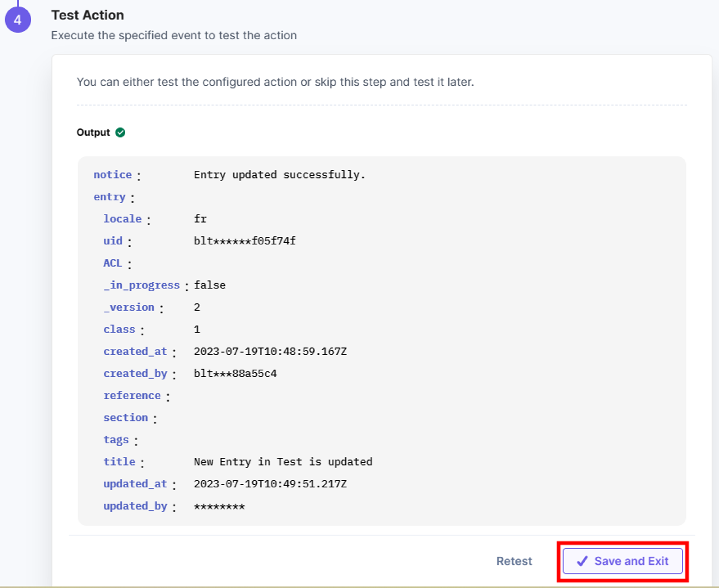Select the timestamp 2023-07-19T10:49:51.217Z
This screenshot has height=588, width=719.
(x=270, y=484)
